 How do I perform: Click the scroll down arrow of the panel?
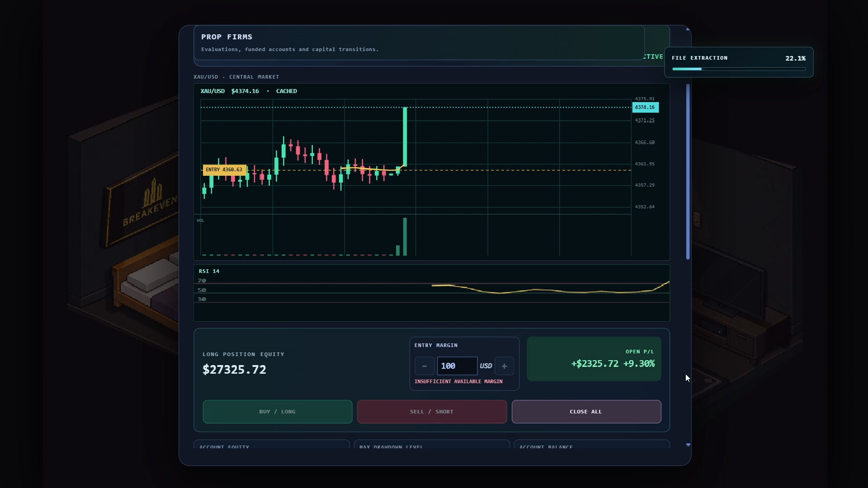tap(688, 445)
